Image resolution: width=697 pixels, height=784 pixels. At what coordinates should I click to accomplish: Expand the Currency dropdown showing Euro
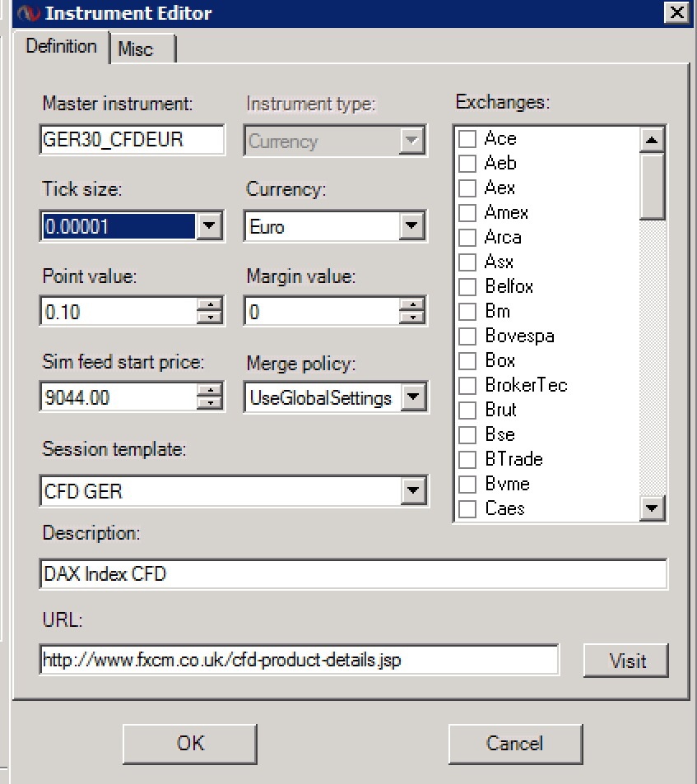click(413, 226)
